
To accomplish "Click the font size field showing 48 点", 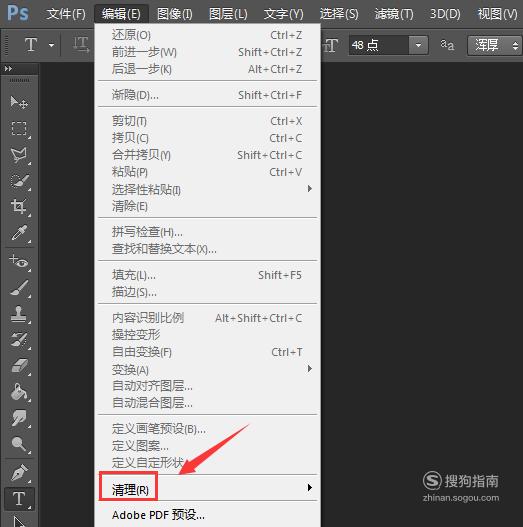I will tap(378, 45).
